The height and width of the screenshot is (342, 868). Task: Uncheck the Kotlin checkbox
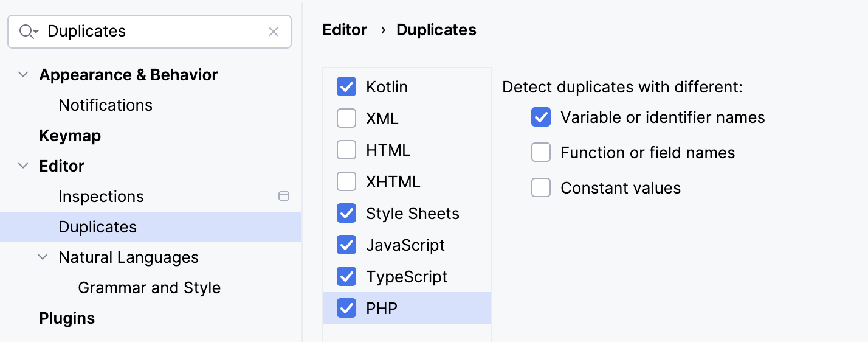346,87
